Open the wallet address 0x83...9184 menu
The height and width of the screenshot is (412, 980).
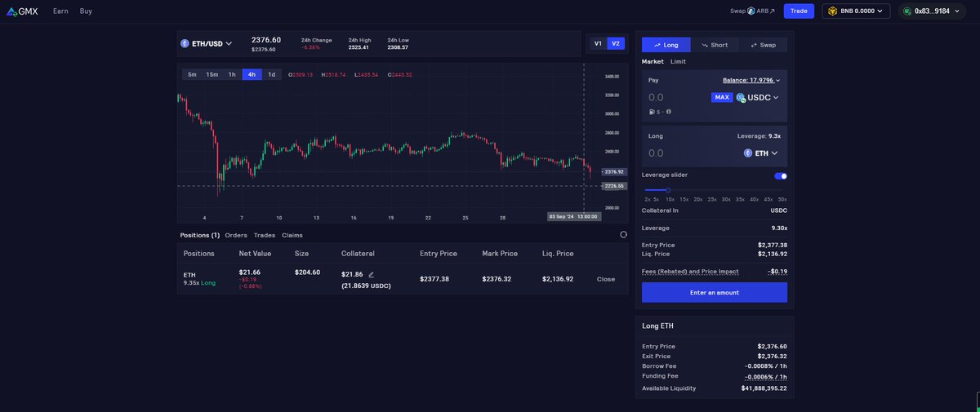click(932, 11)
